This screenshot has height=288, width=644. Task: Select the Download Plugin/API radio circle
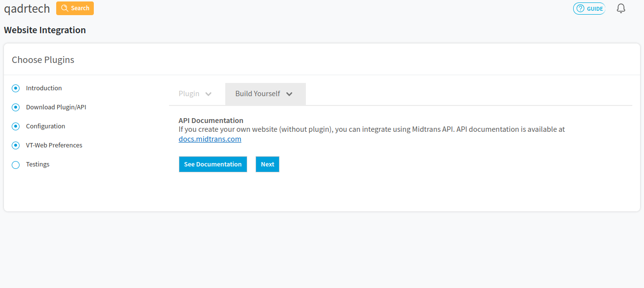(x=16, y=107)
